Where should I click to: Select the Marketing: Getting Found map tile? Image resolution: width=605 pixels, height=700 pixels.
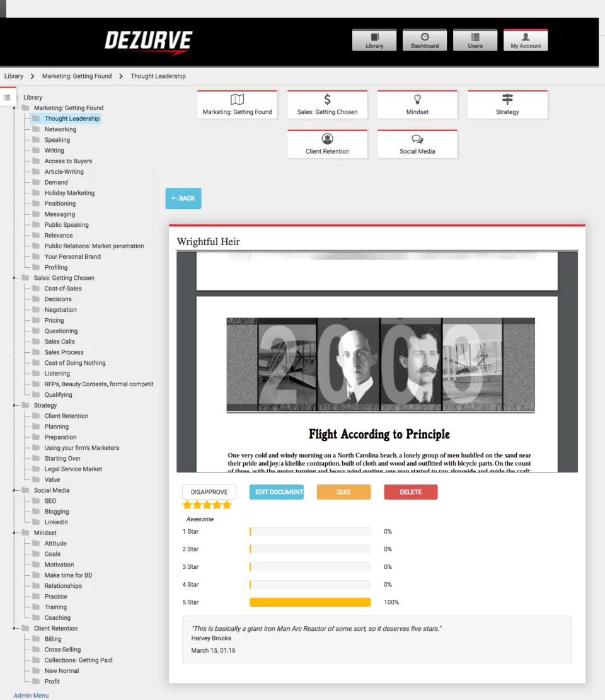tap(237, 105)
